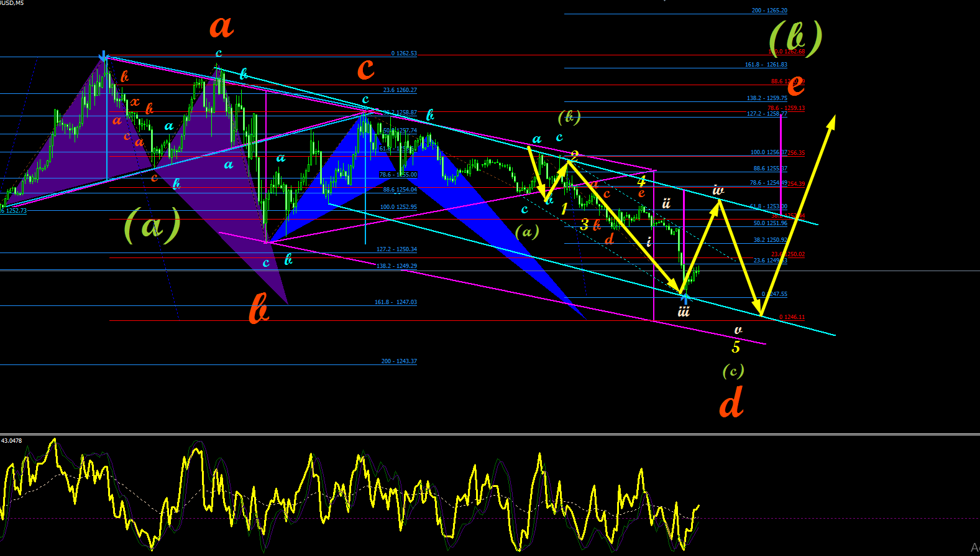Click the Fibonacci label "88.6 1255.37"

[x=771, y=169]
